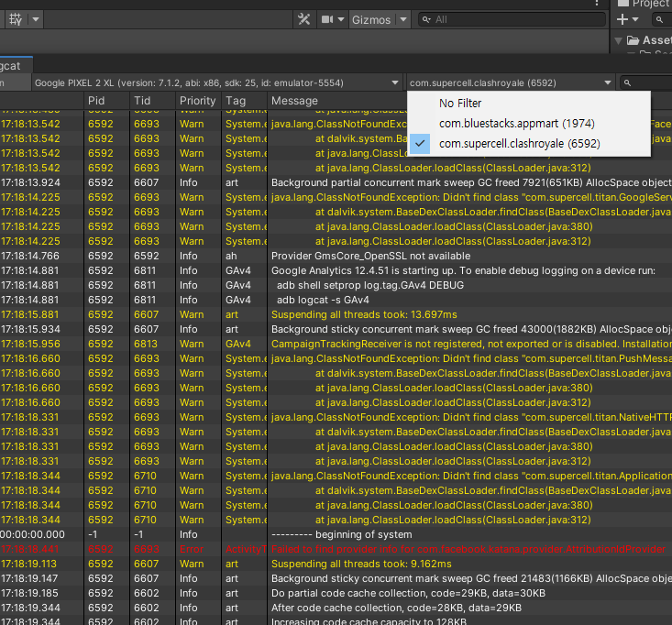Choose com.supercell.clashroyale (6592) menu entry
Image resolution: width=672 pixels, height=625 pixels.
pos(529,144)
